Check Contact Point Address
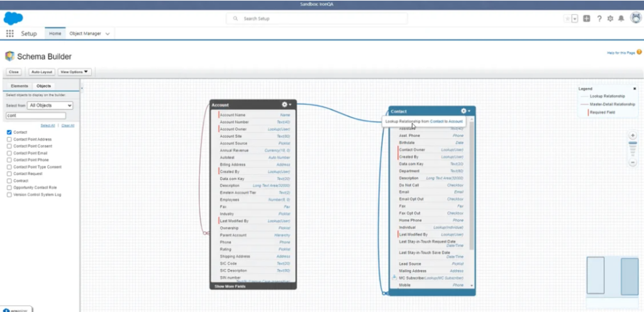The image size is (644, 312). (x=9, y=139)
